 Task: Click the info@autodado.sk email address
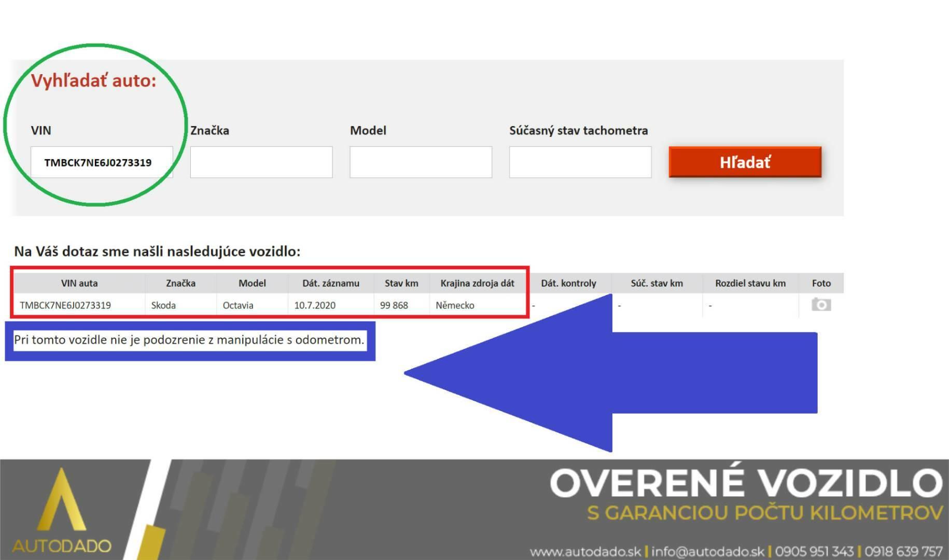pyautogui.click(x=708, y=551)
